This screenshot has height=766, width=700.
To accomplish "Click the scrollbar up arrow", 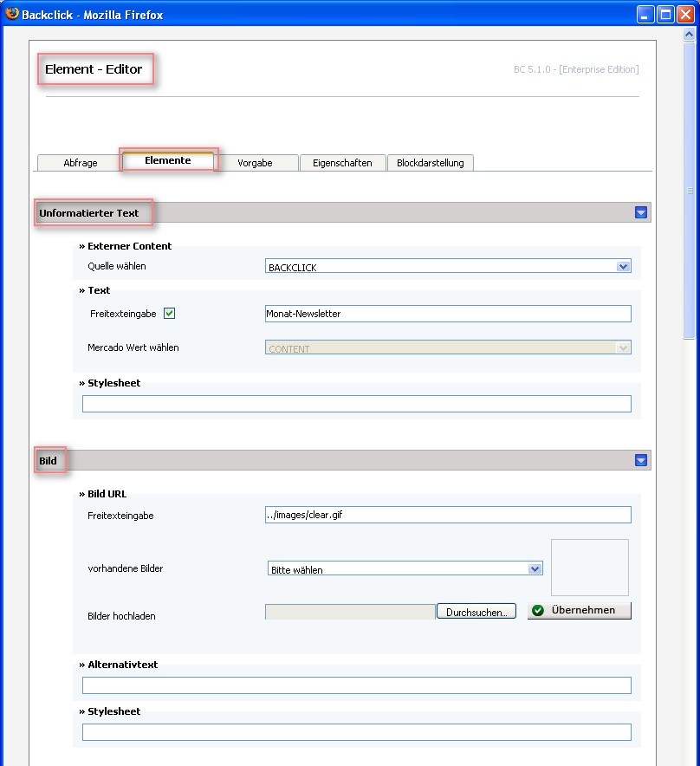I will [689, 34].
